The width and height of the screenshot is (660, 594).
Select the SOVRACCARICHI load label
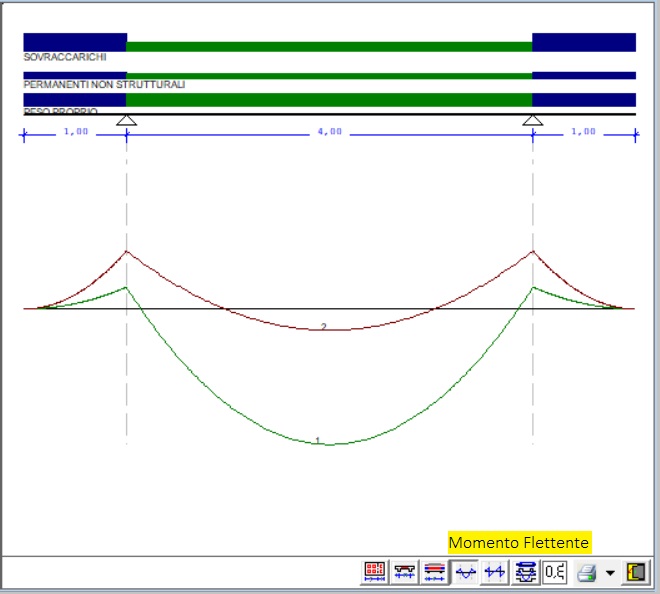(x=65, y=57)
